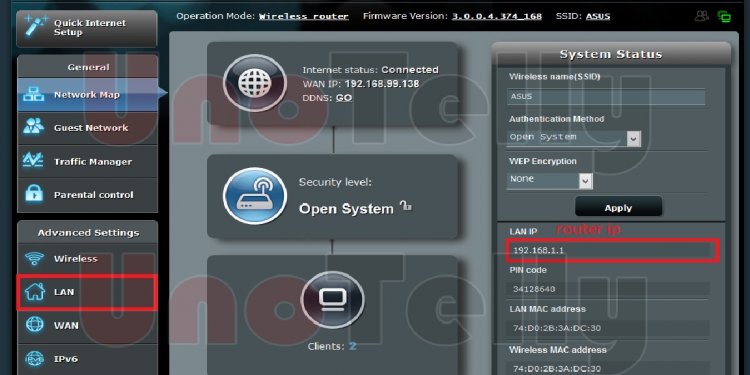Open Quick Internet Setup wizard
Screen dimensions: 750x375
point(87,28)
